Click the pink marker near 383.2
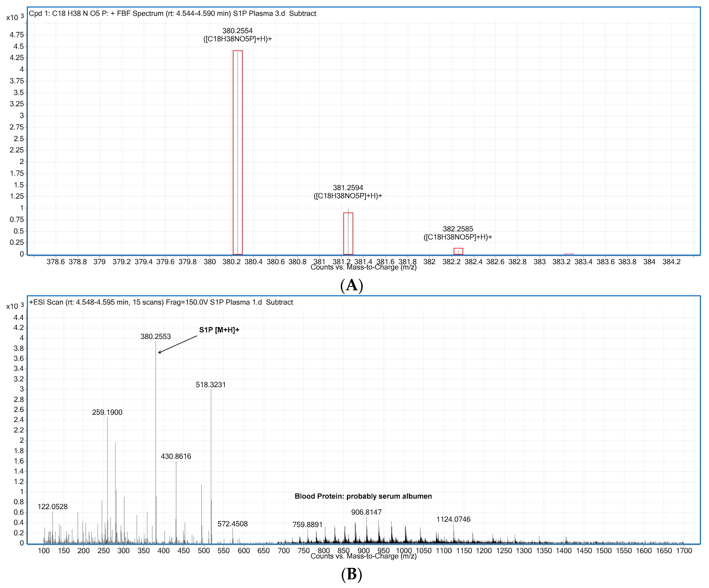This screenshot has width=709, height=588. [569, 254]
